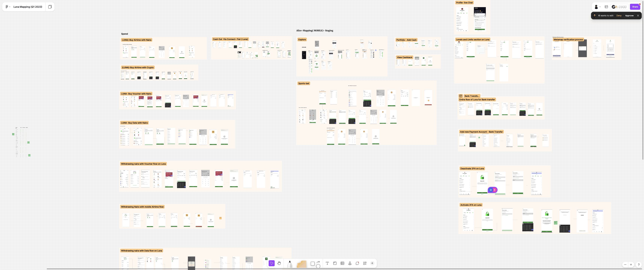Select the Text tool
This screenshot has width=644, height=270.
point(327,263)
